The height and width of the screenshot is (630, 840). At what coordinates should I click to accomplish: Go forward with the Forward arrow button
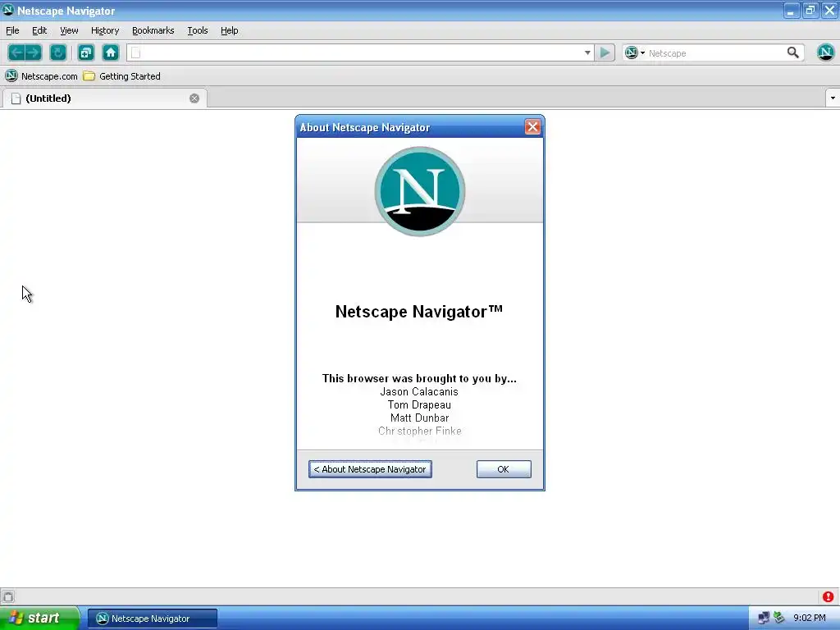(x=33, y=52)
